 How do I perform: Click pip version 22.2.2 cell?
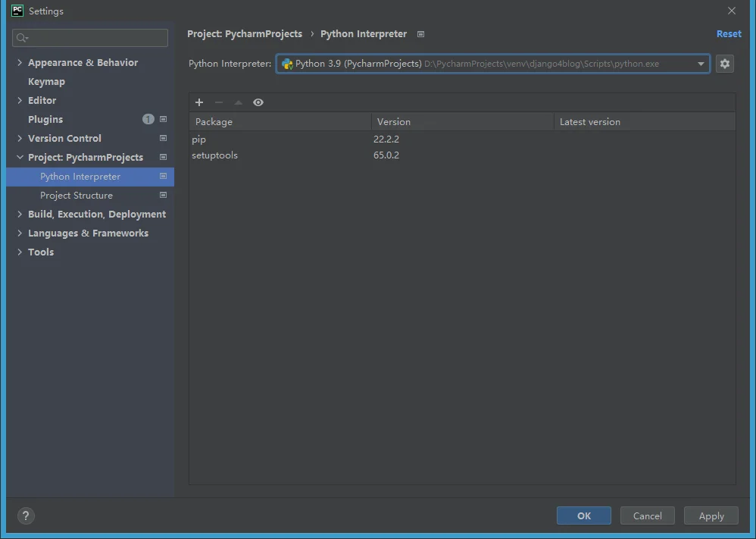click(386, 139)
